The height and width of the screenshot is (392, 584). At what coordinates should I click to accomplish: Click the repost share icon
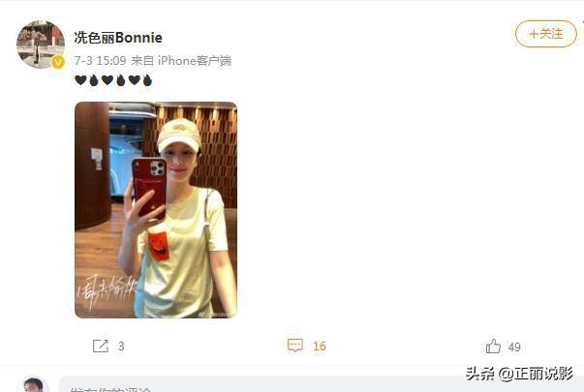pyautogui.click(x=100, y=346)
